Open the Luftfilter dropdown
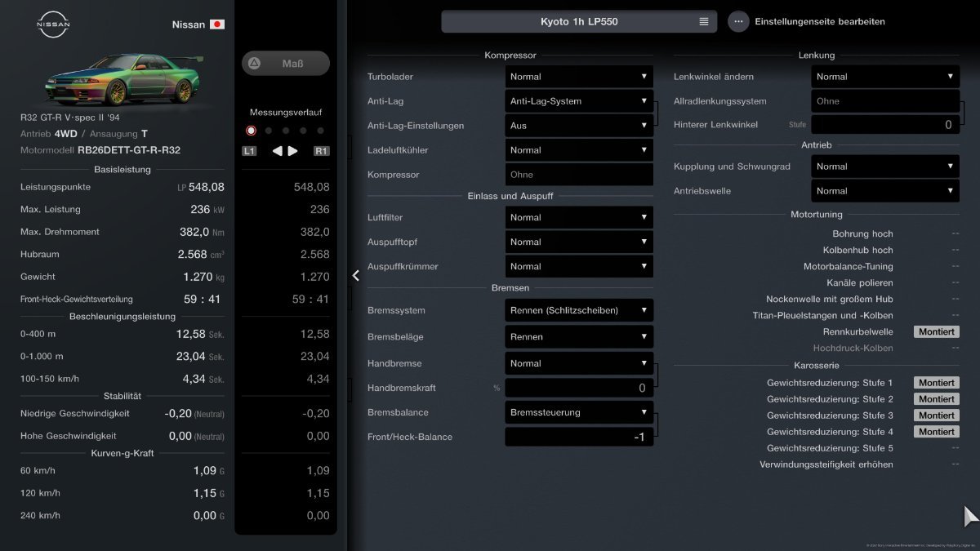980x551 pixels. [579, 217]
